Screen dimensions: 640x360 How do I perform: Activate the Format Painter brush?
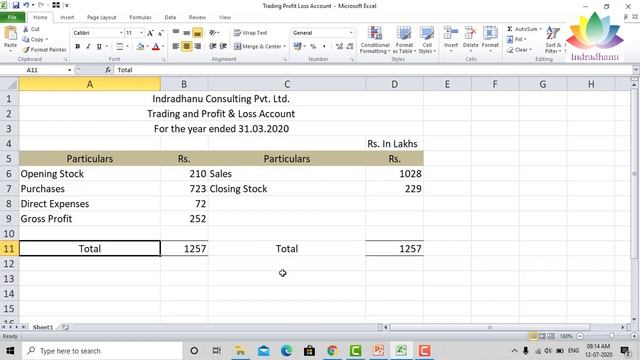(44, 50)
